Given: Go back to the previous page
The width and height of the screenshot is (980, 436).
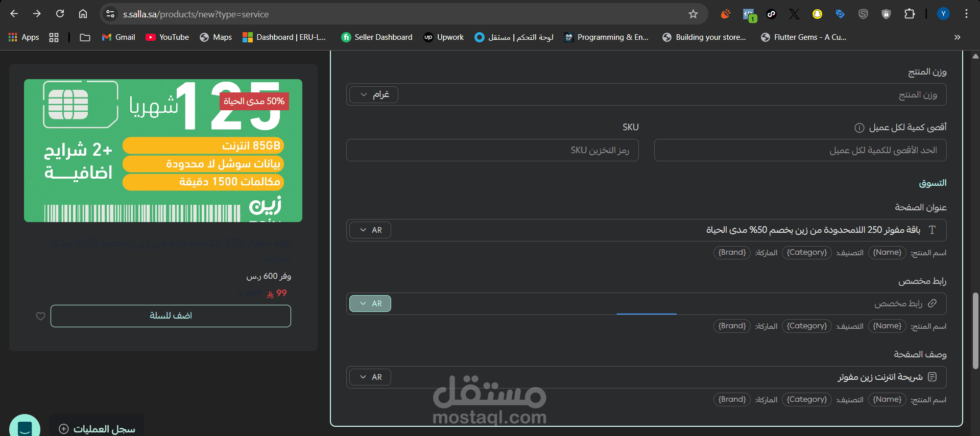Looking at the screenshot, I should point(14,14).
